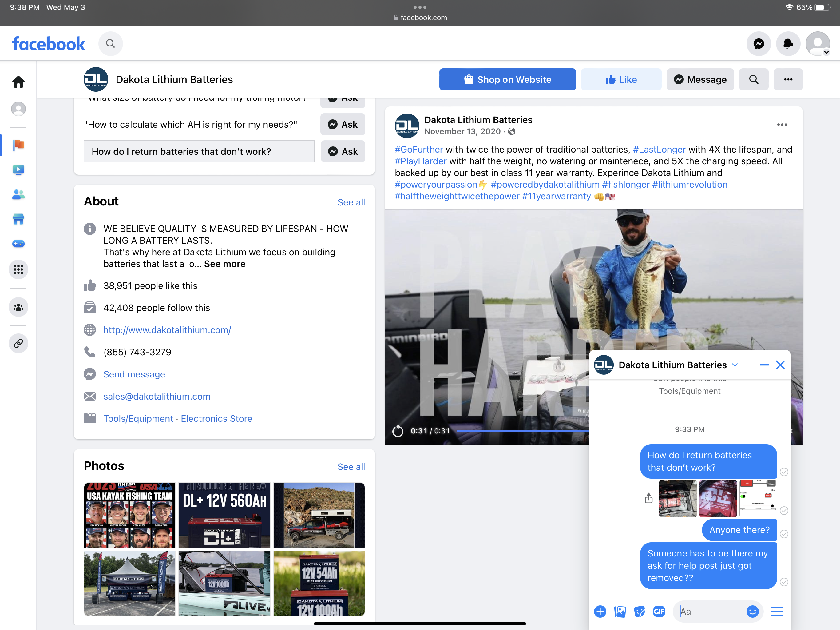Choose a GIF in chat
Image resolution: width=840 pixels, height=630 pixels.
tap(659, 611)
